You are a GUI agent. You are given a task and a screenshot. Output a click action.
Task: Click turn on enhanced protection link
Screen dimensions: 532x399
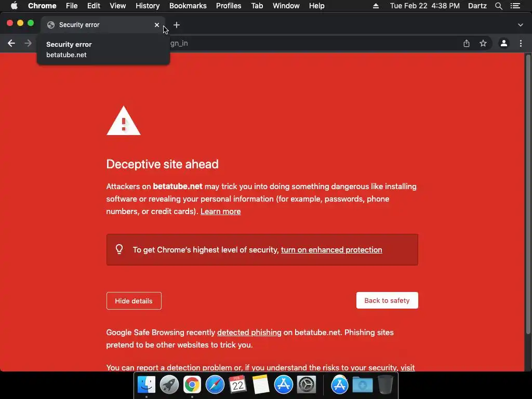(x=331, y=250)
